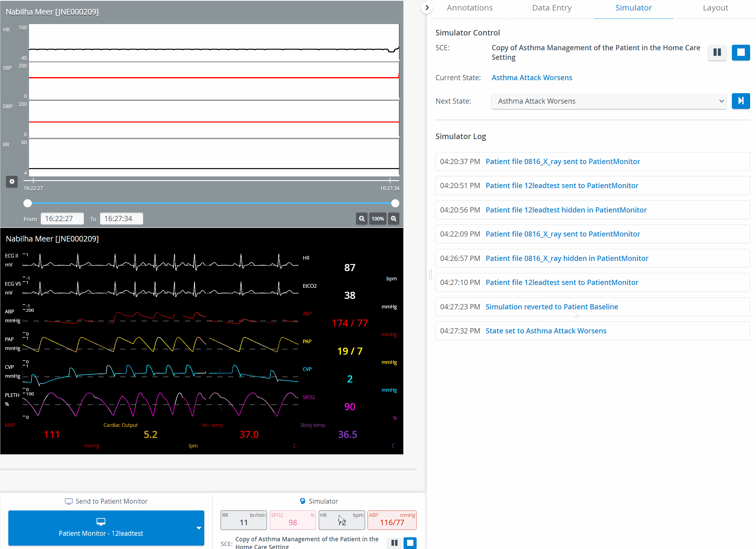Image resolution: width=756 pixels, height=549 pixels.
Task: Click the HR trend chart line
Action: pos(214,49)
